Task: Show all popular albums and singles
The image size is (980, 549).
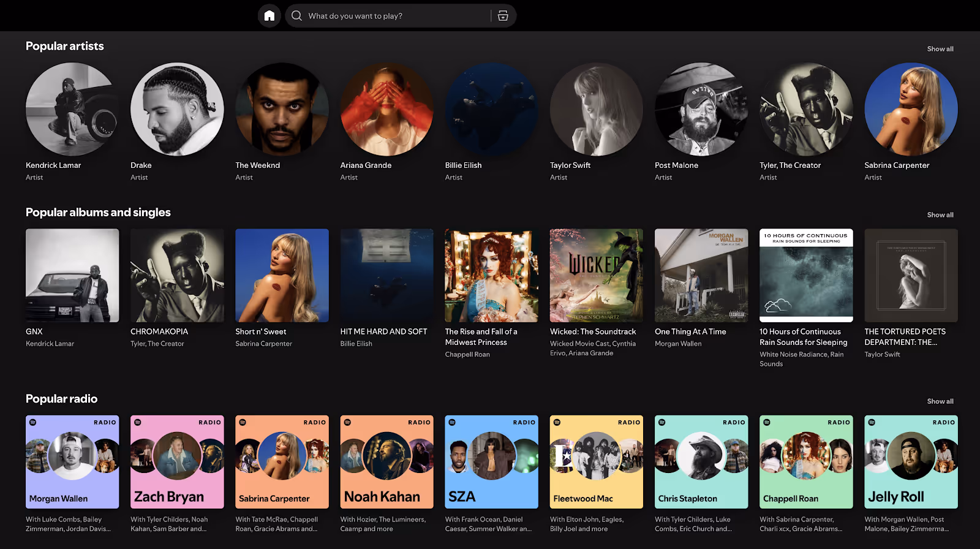Action: click(940, 215)
